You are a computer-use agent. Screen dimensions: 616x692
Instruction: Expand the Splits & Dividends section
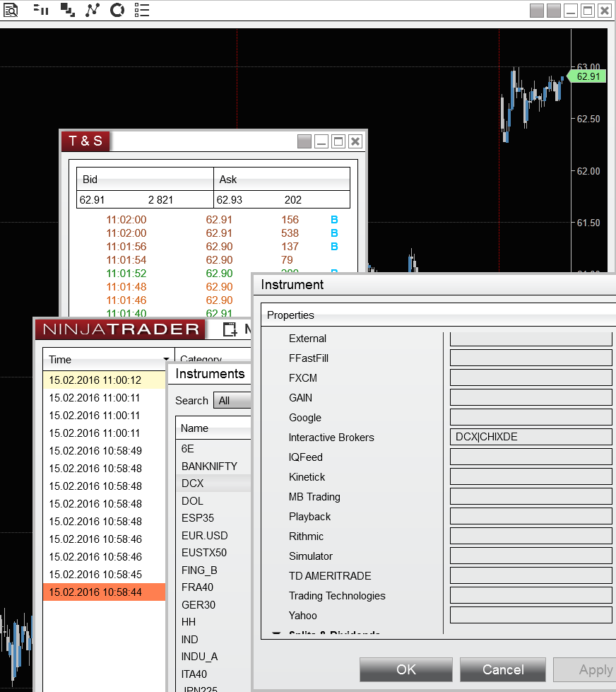(x=276, y=633)
